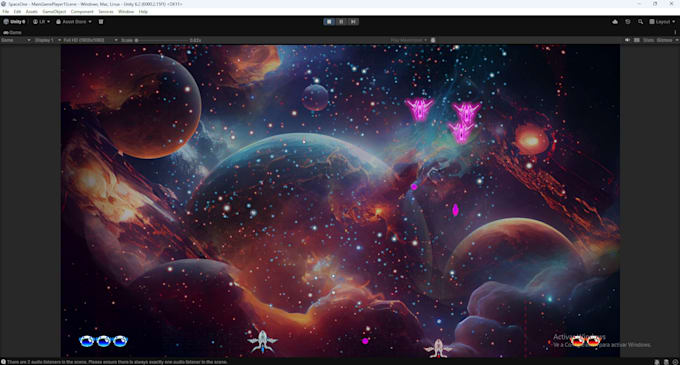Adjust the Scale slider

click(161, 40)
